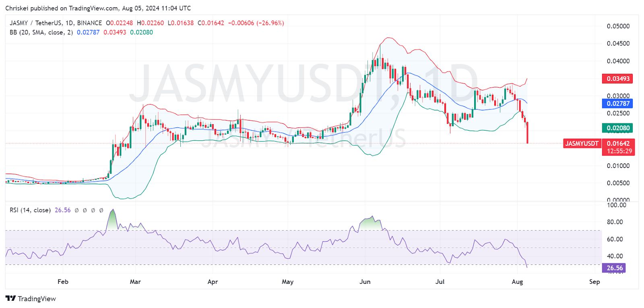Click the May label on time axis

click(287, 282)
